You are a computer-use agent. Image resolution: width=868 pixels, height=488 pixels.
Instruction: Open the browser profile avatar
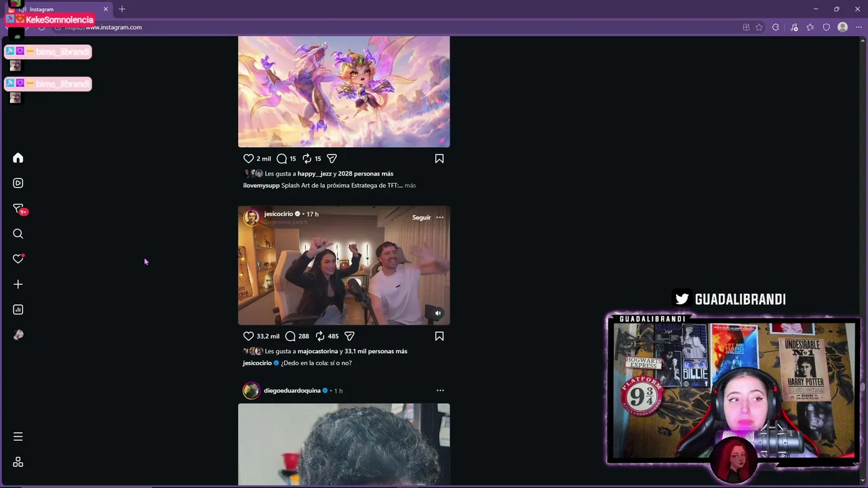coord(843,28)
